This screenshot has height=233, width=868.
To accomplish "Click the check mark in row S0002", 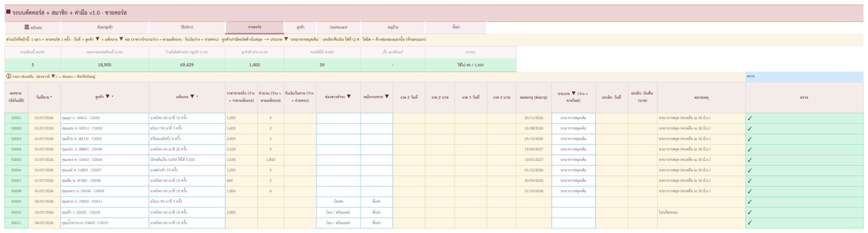I will pos(750,128).
